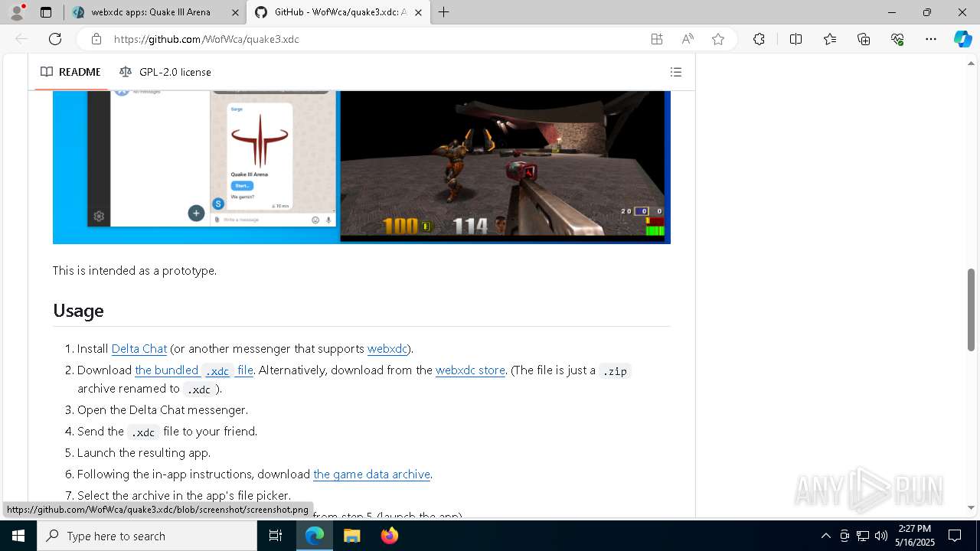Close the webxdc apps tab
Viewport: 980px width, 551px height.
coord(235,12)
